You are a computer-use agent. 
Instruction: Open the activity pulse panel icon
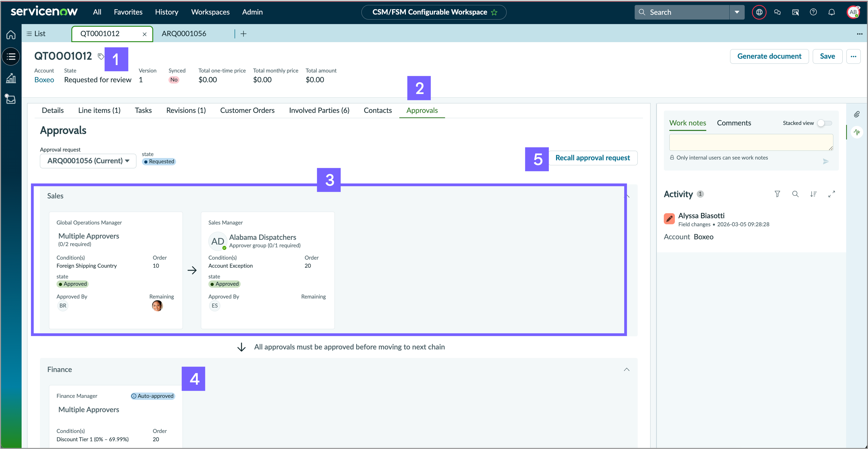[x=857, y=132]
